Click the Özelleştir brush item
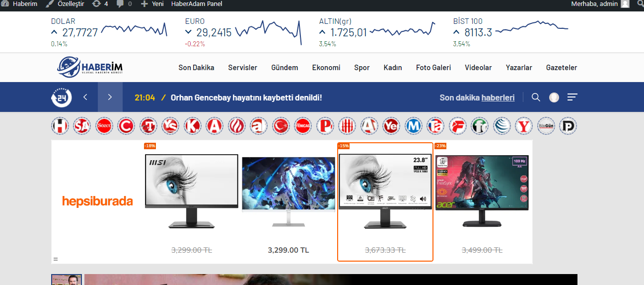The image size is (644, 285). pos(65,4)
